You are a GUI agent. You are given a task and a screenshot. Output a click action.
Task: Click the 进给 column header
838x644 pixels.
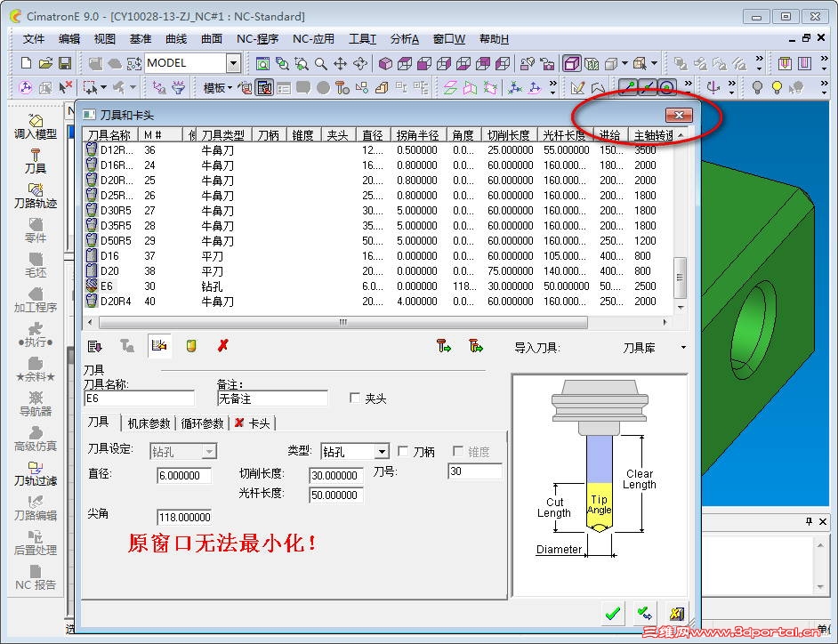point(609,135)
